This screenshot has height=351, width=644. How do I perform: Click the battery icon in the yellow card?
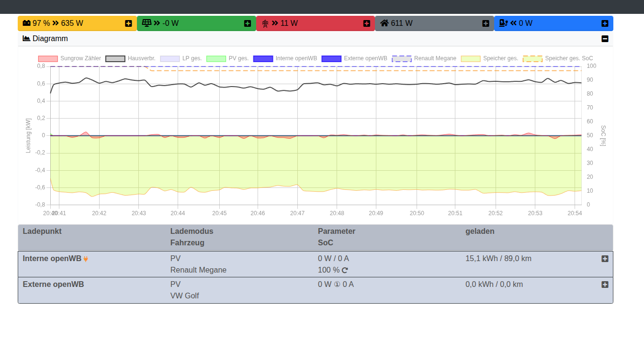point(27,23)
